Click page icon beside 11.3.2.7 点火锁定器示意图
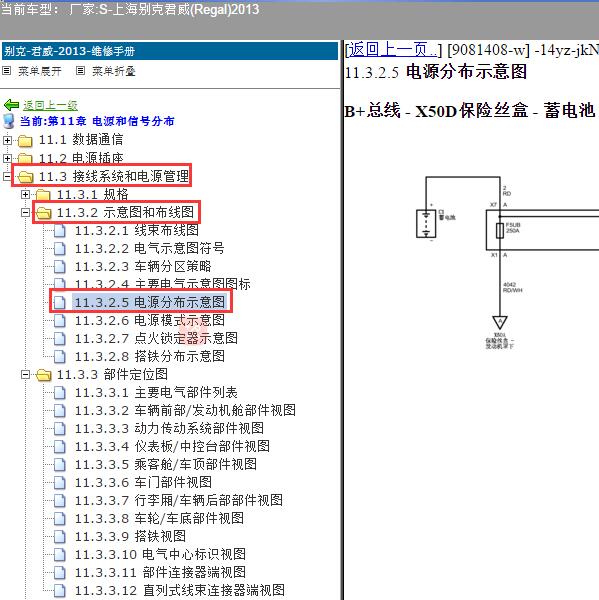 point(60,339)
